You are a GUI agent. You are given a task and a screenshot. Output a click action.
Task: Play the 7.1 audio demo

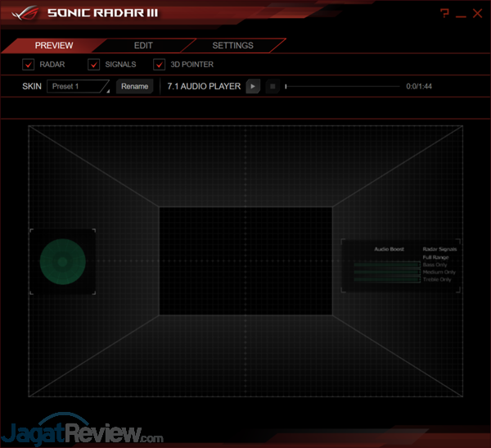click(x=253, y=86)
